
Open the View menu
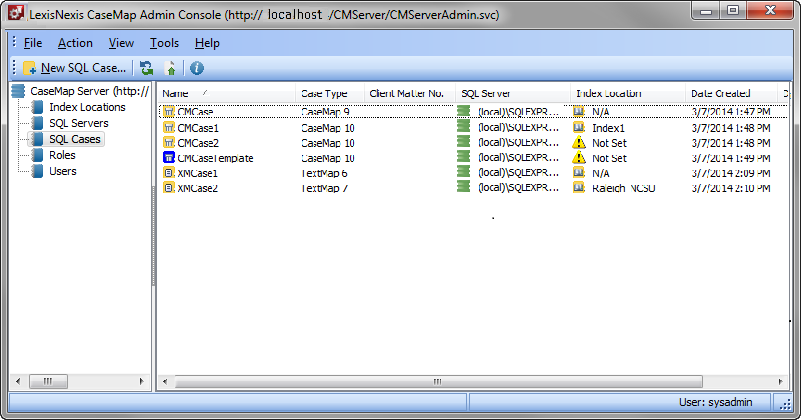click(x=121, y=43)
